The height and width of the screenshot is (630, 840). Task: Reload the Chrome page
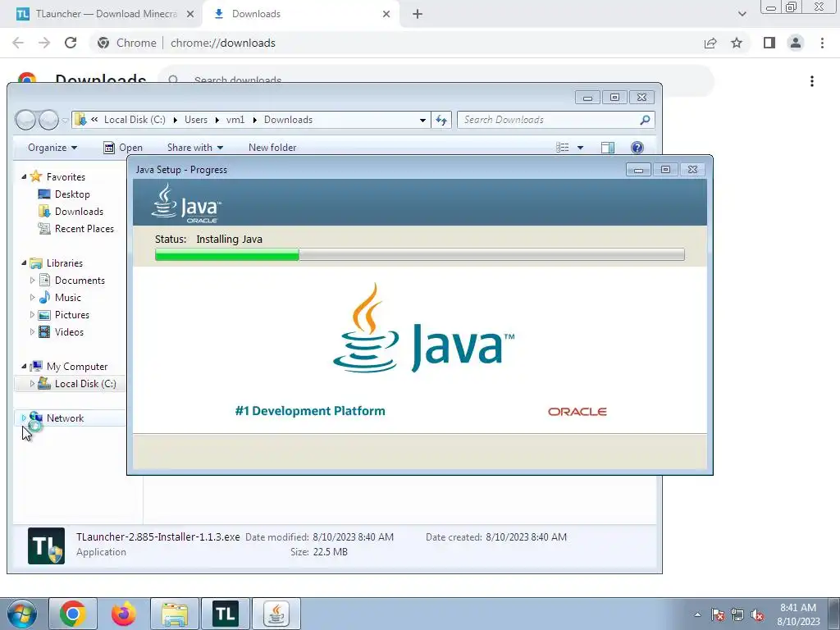[x=71, y=43]
